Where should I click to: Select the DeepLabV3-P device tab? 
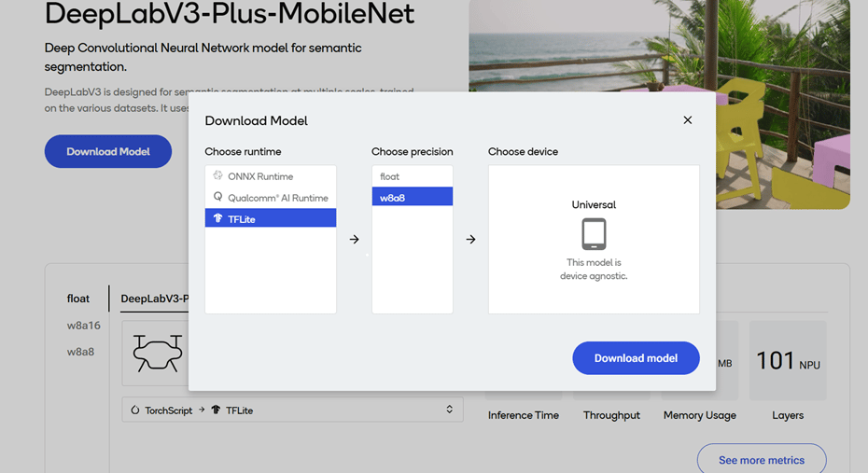coord(154,299)
